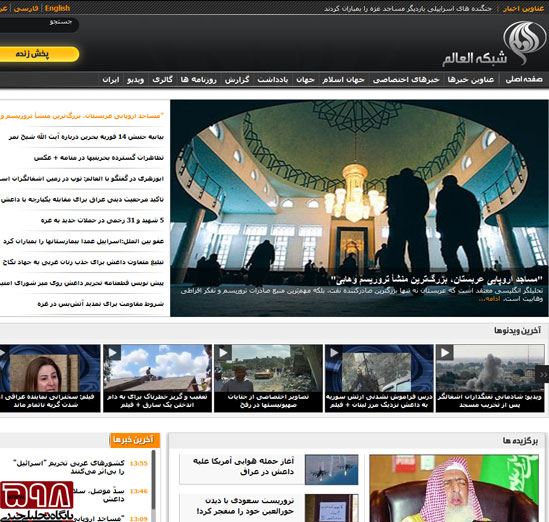Select the آخرین خبرها orange tab
Image resolution: width=549 pixels, height=522 pixels.
pyautogui.click(x=135, y=440)
